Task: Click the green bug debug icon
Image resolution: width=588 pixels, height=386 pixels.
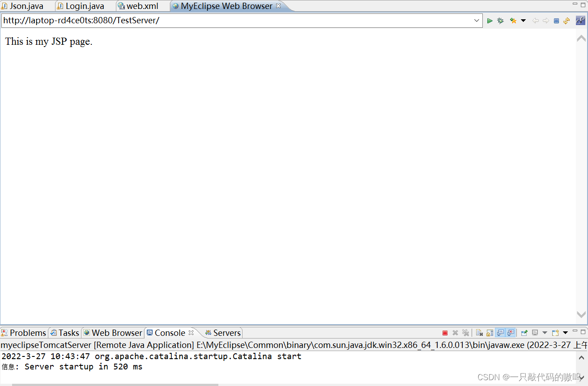Action: click(501, 21)
